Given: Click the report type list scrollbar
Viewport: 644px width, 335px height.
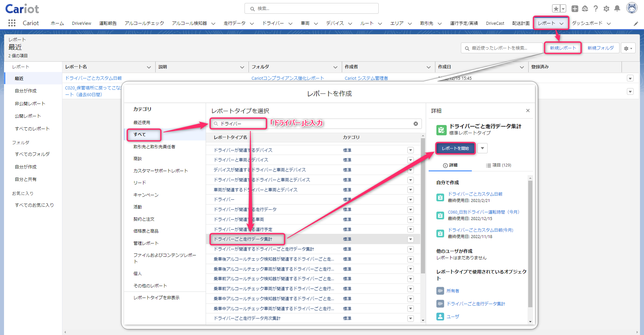Looking at the screenshot, I should pyautogui.click(x=423, y=205).
